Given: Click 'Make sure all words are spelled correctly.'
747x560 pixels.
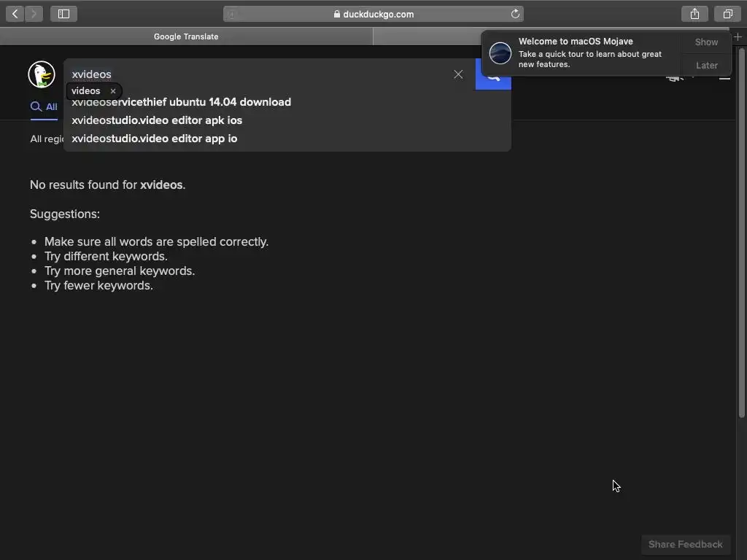Looking at the screenshot, I should 156,241.
